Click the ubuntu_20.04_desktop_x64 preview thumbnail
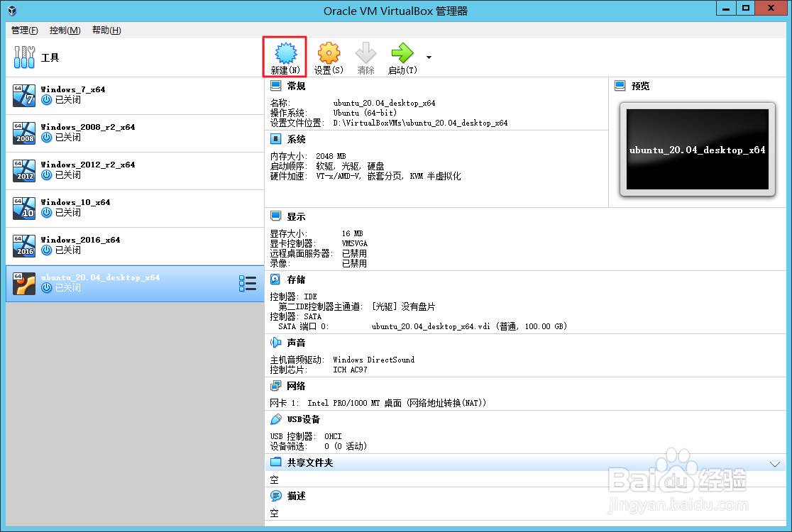Screen dimensions: 792x532 [697, 150]
